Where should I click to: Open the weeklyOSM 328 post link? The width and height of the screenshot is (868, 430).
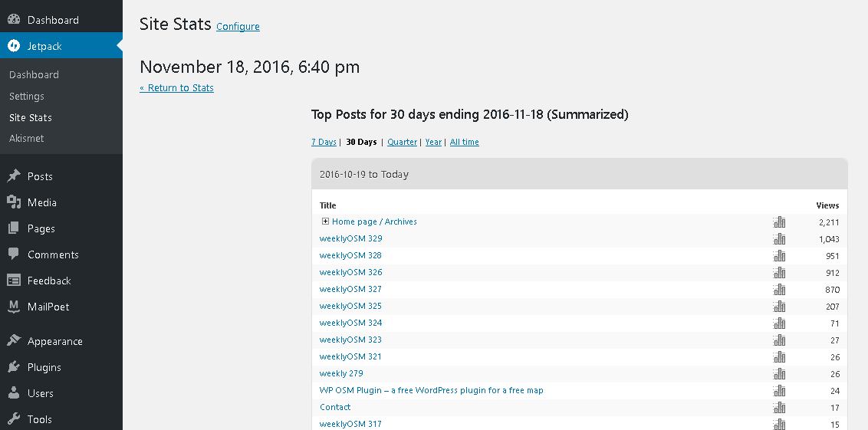(350, 255)
